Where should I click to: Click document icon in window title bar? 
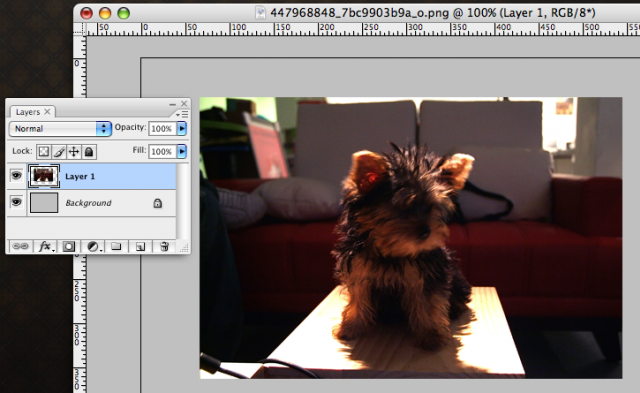click(260, 13)
